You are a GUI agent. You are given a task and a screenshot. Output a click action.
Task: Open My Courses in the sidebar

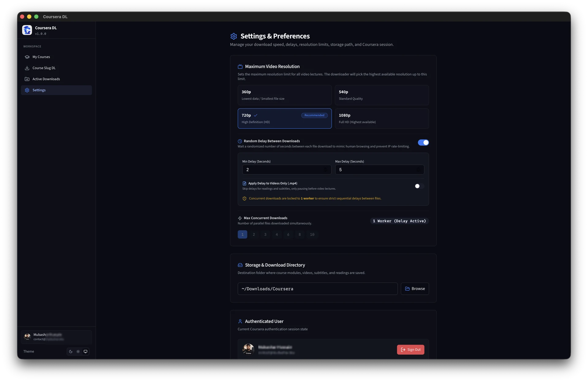coord(56,57)
